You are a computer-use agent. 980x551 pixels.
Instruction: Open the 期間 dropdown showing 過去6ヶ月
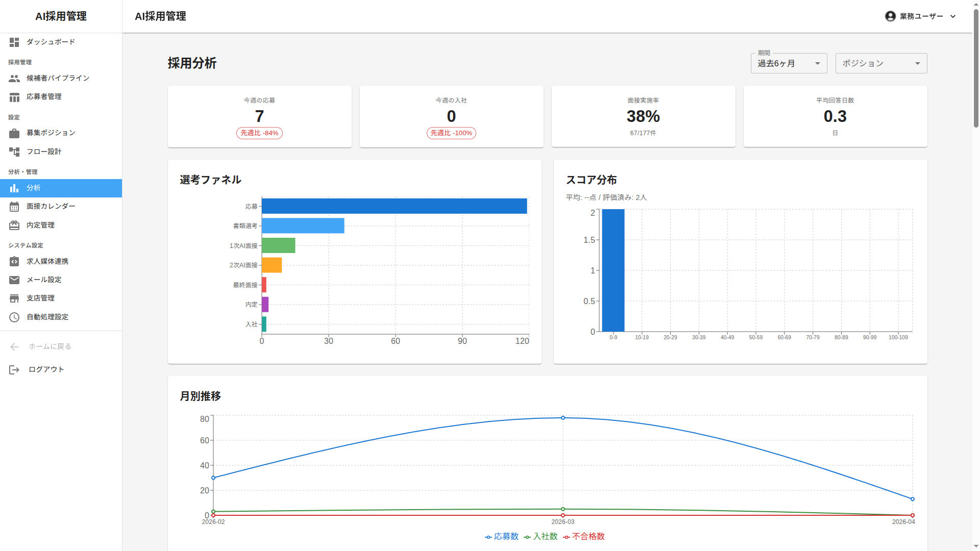click(789, 64)
